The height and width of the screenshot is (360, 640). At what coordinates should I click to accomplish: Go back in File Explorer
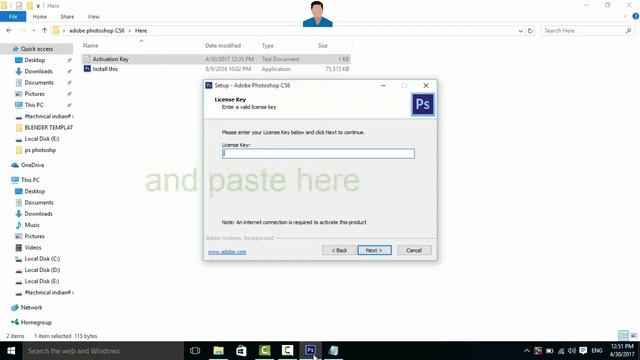[9, 31]
